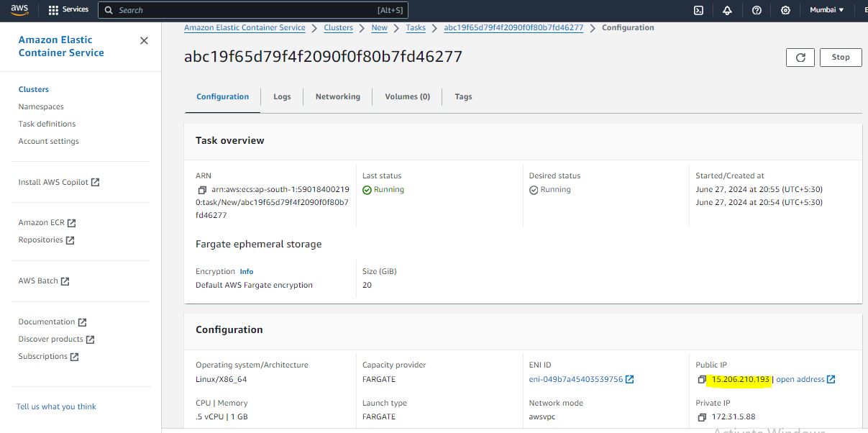Open the notifications bell icon
The width and height of the screenshot is (868, 433).
coord(727,10)
